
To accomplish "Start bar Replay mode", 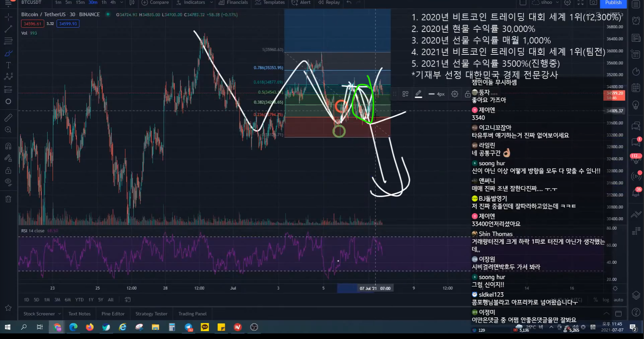I will click(329, 2).
